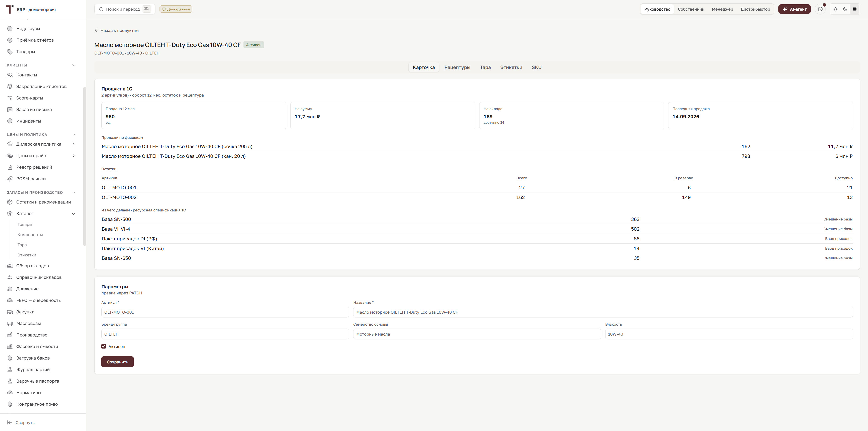Focus the Вязкость input field

pos(729,334)
